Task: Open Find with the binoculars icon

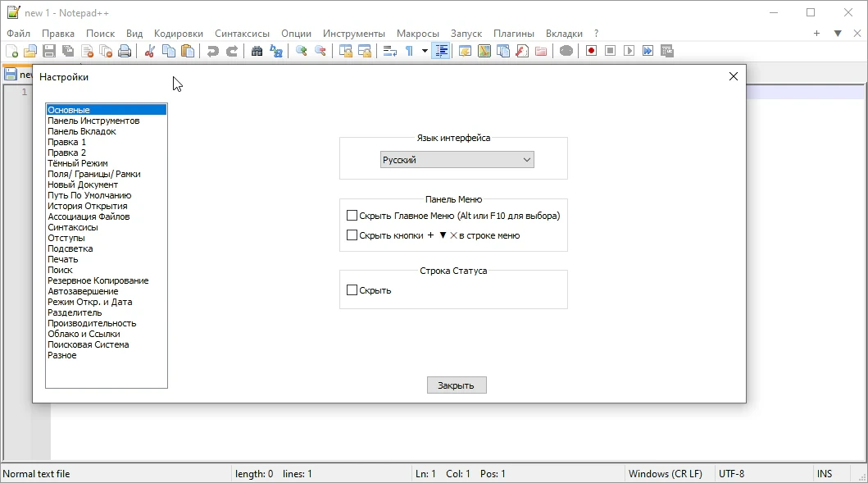Action: coord(257,51)
